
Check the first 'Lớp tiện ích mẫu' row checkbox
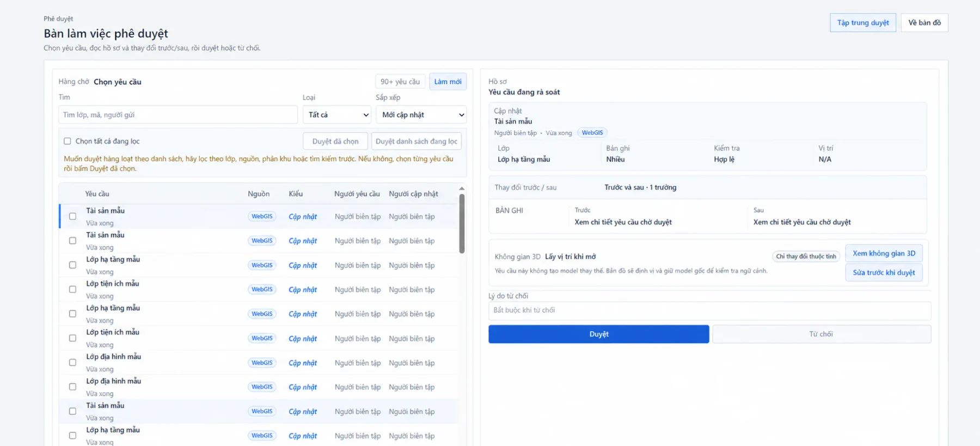(72, 289)
